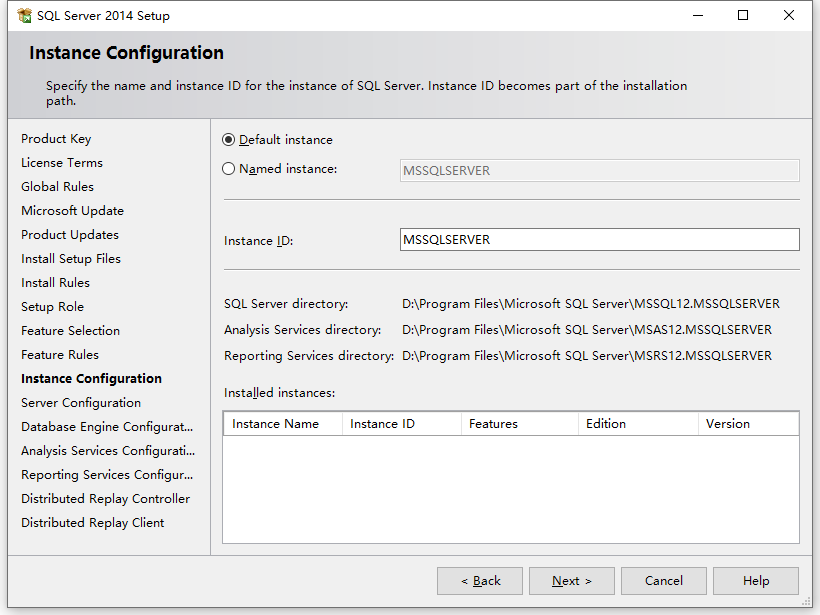Viewport: 820px width, 615px height.
Task: Click the Instance ID label
Action: pos(258,241)
